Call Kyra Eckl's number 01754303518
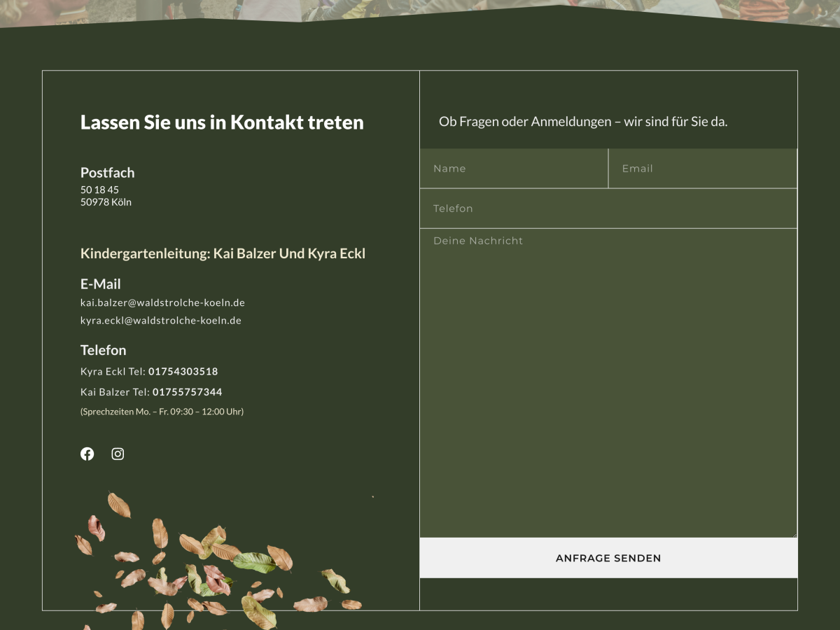Viewport: 840px width, 630px height. tap(183, 372)
